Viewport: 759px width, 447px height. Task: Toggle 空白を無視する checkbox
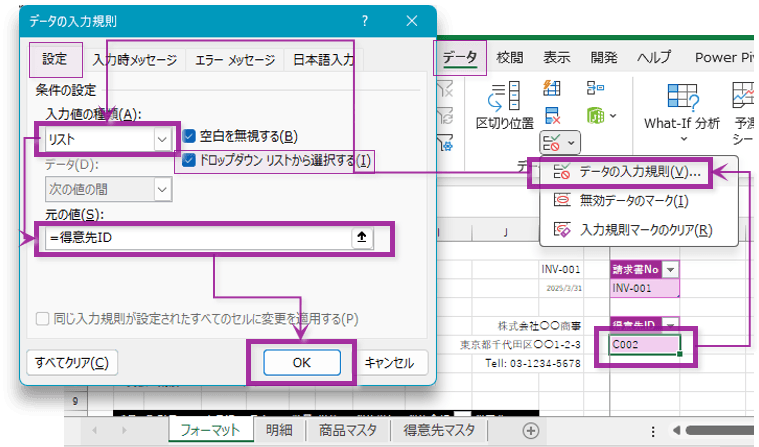pos(189,136)
